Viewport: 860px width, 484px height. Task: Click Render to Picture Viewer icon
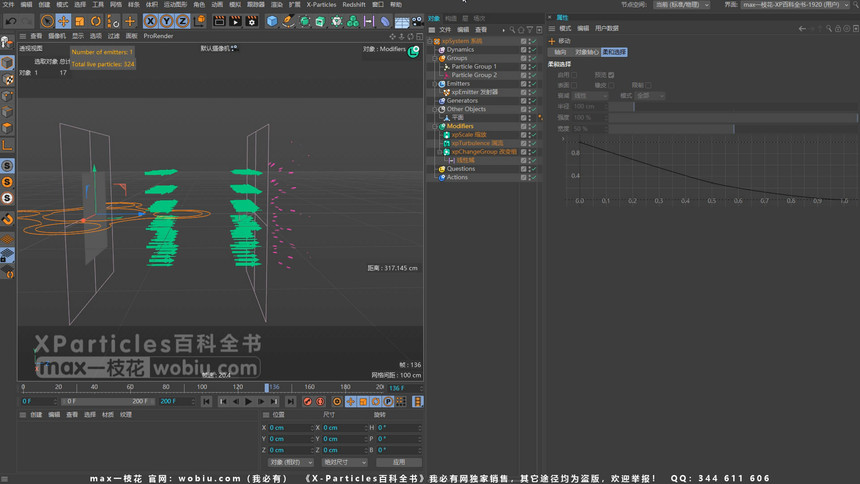tap(235, 21)
